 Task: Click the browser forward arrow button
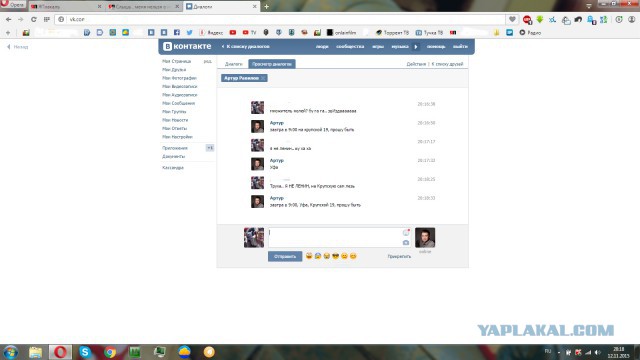click(x=20, y=19)
